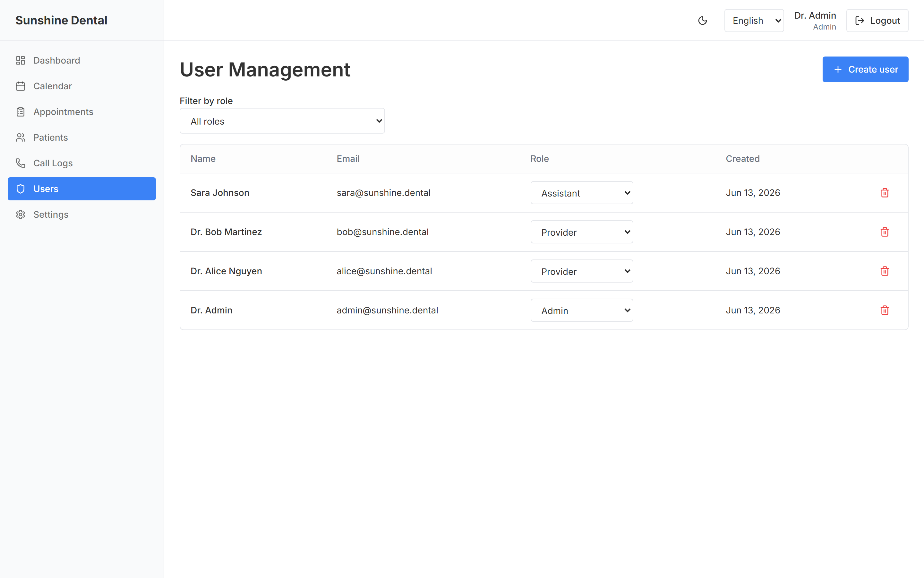
Task: Open Calendar from the sidebar
Action: [82, 86]
